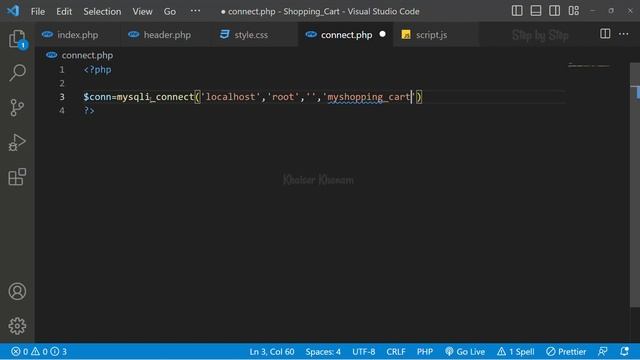Switch to the index.php tab
The height and width of the screenshot is (360, 640).
tap(78, 35)
